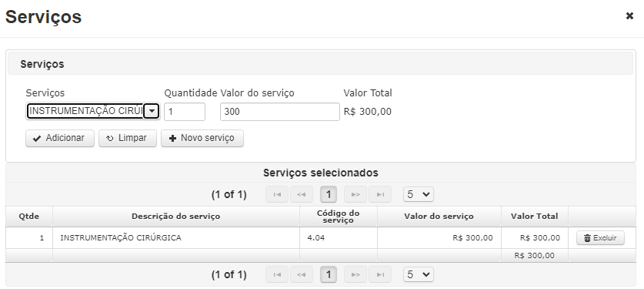Select page 1 in top paginator

tap(329, 194)
